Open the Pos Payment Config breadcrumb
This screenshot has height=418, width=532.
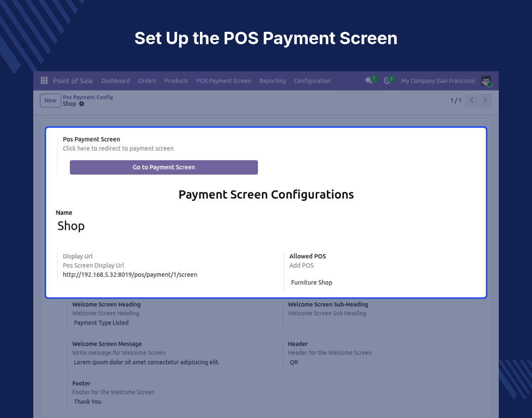pos(88,97)
